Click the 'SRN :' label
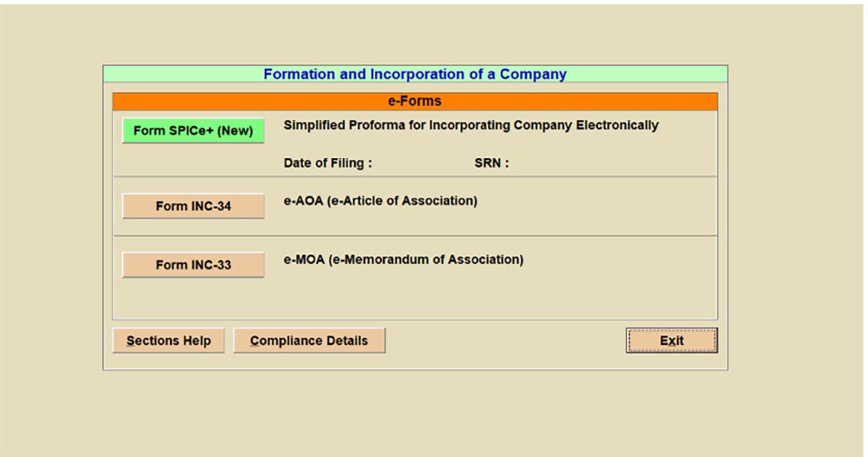This screenshot has height=457, width=868. point(491,162)
